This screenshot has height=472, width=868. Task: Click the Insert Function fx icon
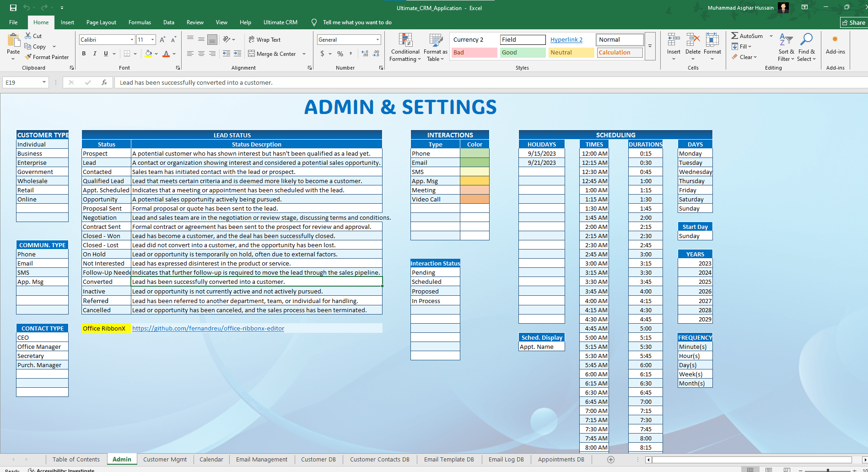(x=104, y=82)
